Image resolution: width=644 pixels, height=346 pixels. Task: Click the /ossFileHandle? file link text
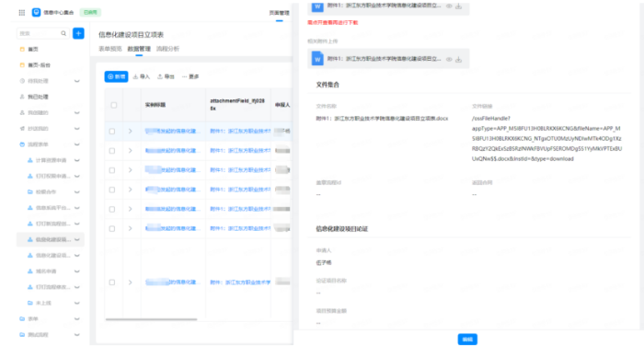547,138
